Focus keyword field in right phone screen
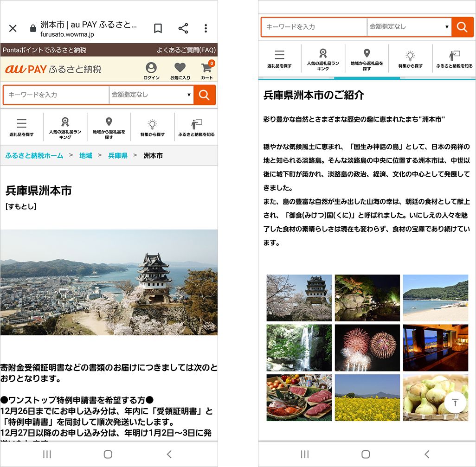Image resolution: width=476 pixels, height=467 pixels. [314, 27]
